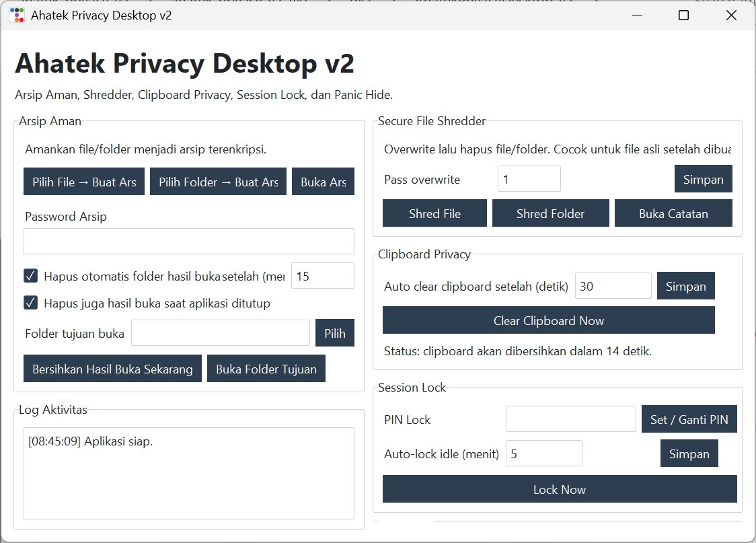Viewport: 756px width, 543px height.
Task: Disable Hapus juga hasil buka saat aplikasi ditutup
Action: pyautogui.click(x=30, y=302)
